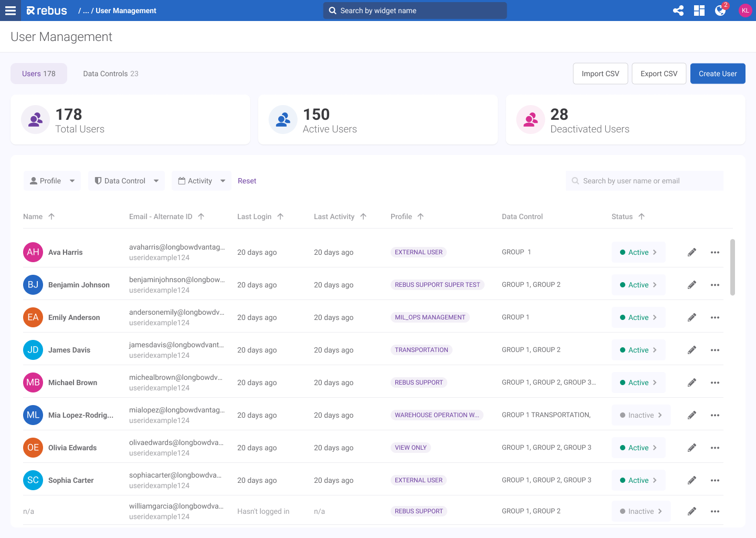
Task: Expand the Profile filter dropdown
Action: (x=52, y=181)
